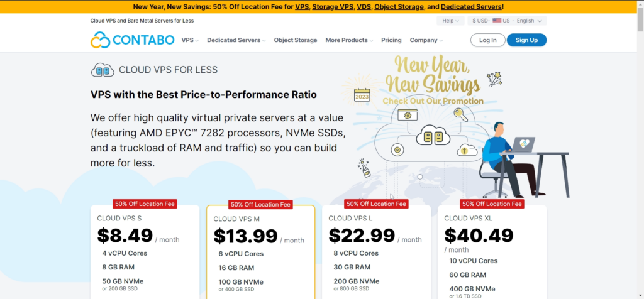Click the Cloud VPS server icon beside heading

click(103, 70)
